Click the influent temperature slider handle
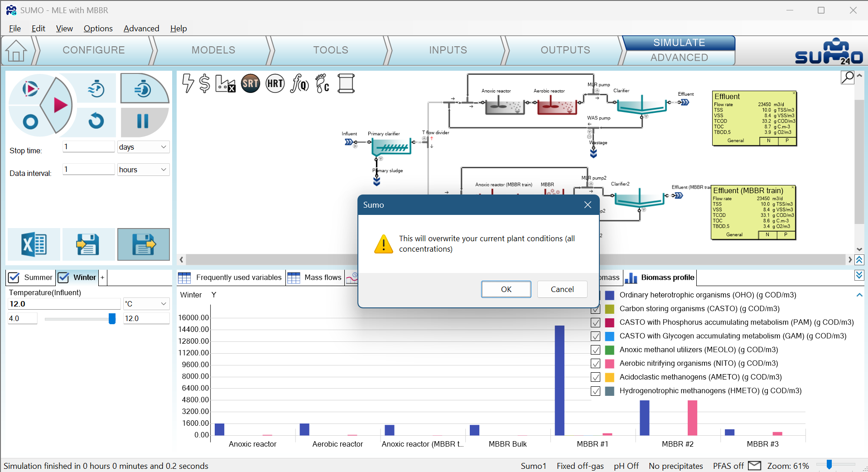868x472 pixels. click(112, 319)
